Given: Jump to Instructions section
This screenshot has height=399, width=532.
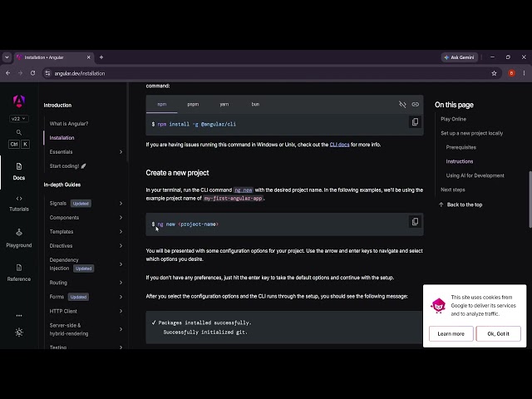Looking at the screenshot, I should click(x=460, y=161).
